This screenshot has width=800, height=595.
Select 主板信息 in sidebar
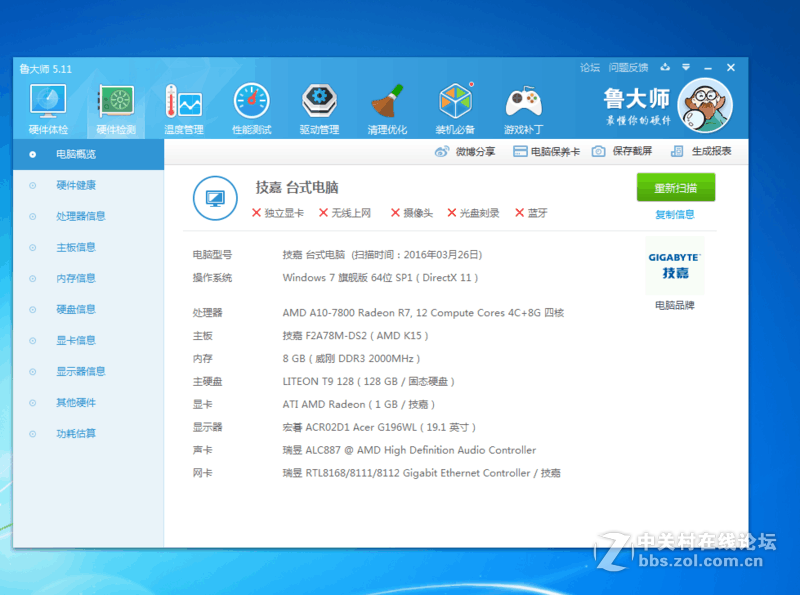(x=88, y=247)
